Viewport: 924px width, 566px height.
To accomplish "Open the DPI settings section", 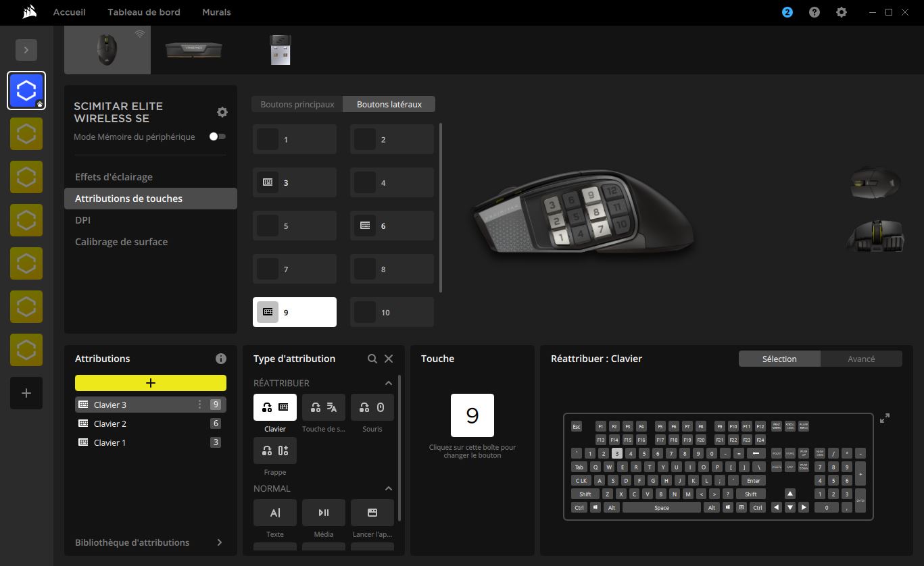I will [x=82, y=220].
